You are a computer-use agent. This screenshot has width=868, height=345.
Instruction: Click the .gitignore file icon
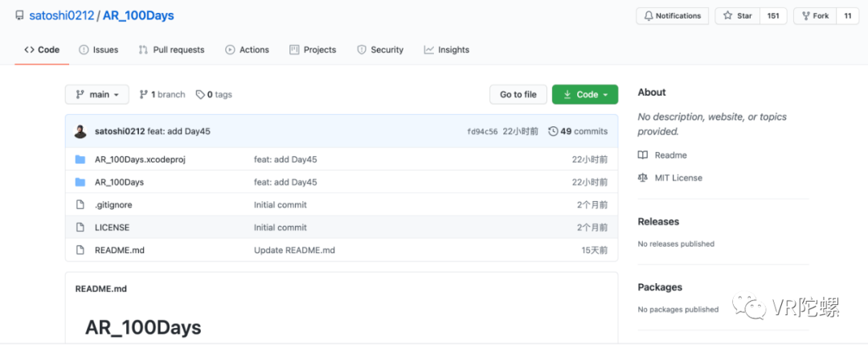(x=80, y=205)
